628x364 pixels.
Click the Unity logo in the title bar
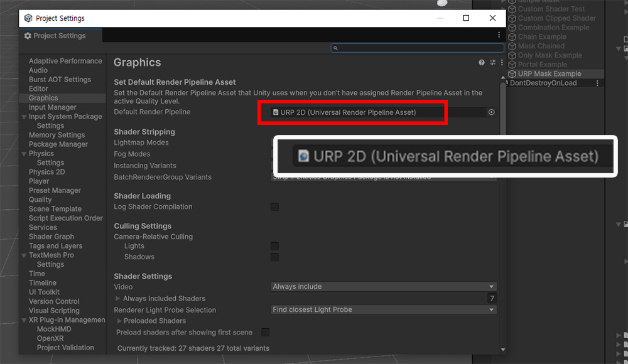[28, 18]
